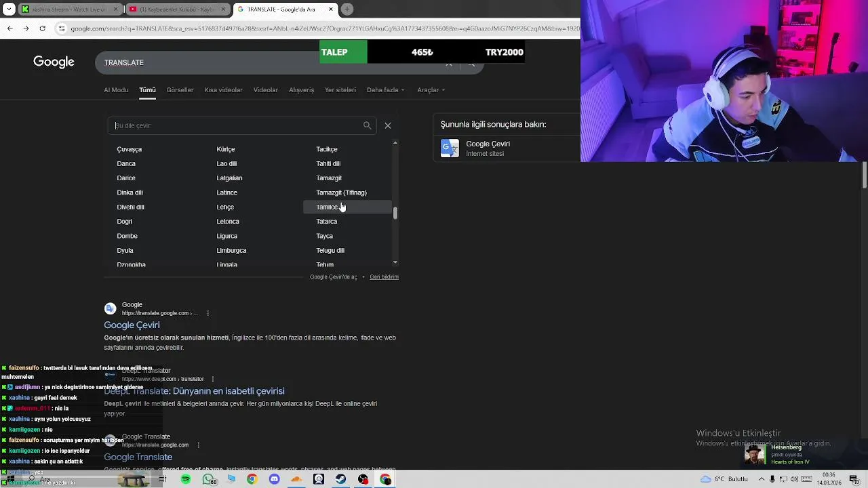This screenshot has width=868, height=488.
Task: Open WhatsApp from the taskbar
Action: [208, 479]
